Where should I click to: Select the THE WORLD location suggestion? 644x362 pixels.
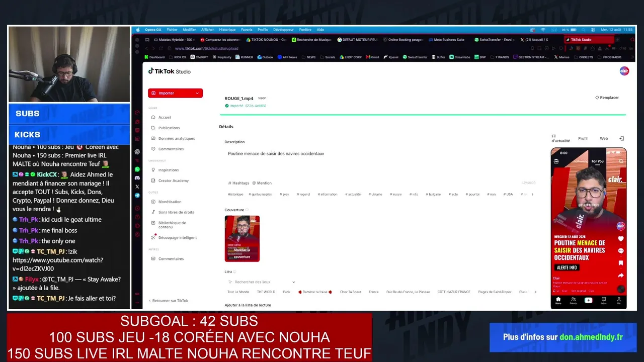click(266, 292)
